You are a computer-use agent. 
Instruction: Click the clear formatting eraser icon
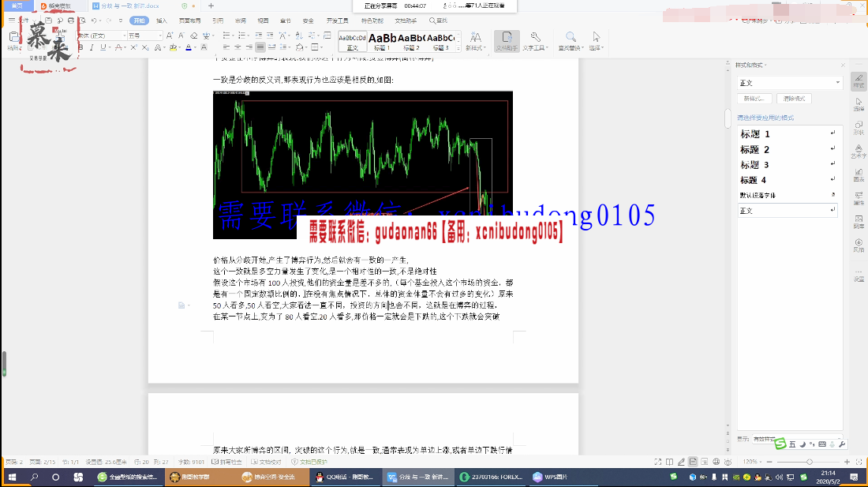tap(194, 36)
